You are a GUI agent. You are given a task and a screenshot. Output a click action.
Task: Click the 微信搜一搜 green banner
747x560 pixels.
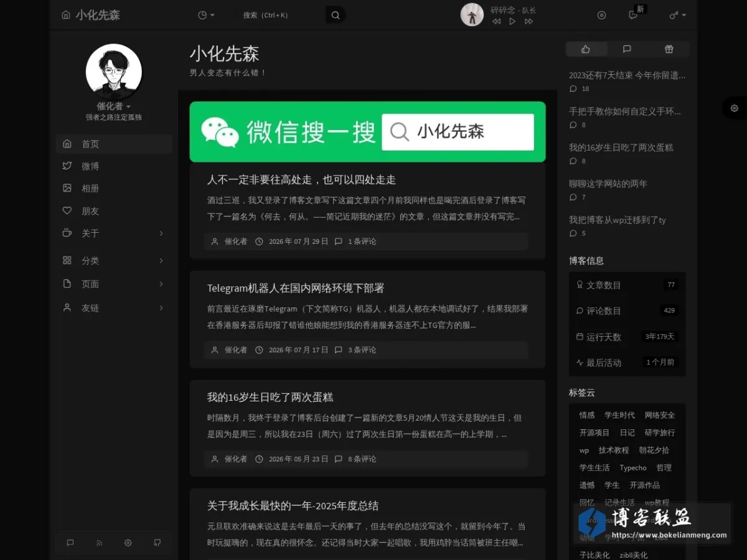pyautogui.click(x=367, y=132)
